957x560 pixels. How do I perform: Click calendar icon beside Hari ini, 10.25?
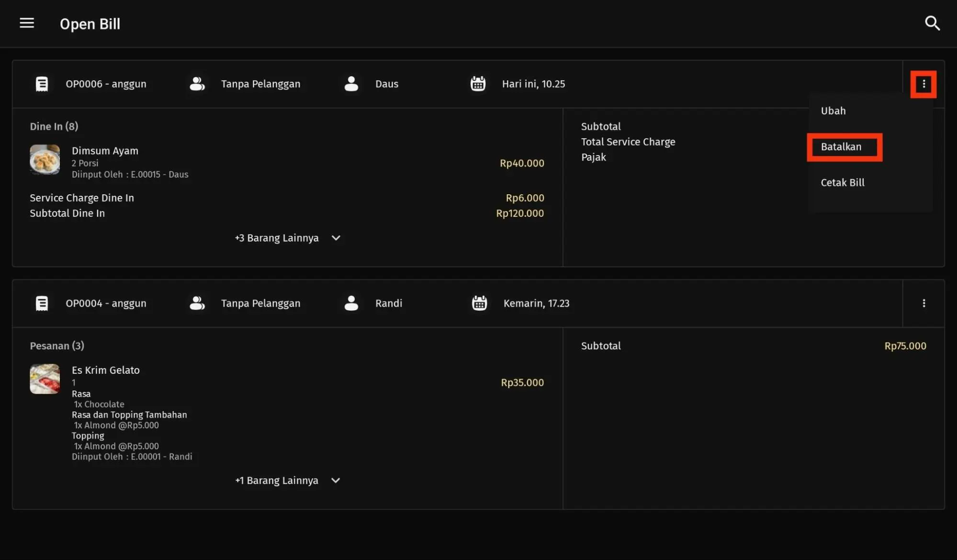coord(478,84)
